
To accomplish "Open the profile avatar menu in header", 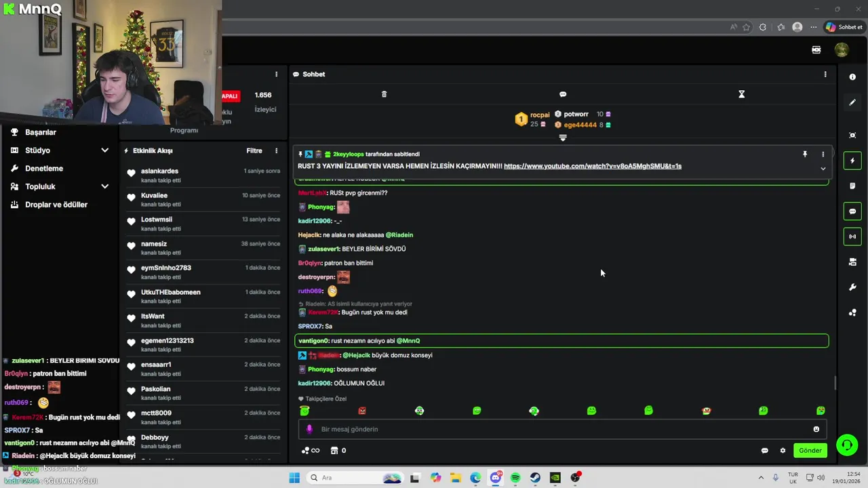I will [842, 49].
